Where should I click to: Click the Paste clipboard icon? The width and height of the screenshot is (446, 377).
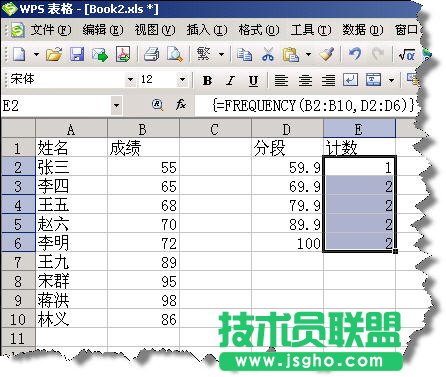tap(290, 54)
